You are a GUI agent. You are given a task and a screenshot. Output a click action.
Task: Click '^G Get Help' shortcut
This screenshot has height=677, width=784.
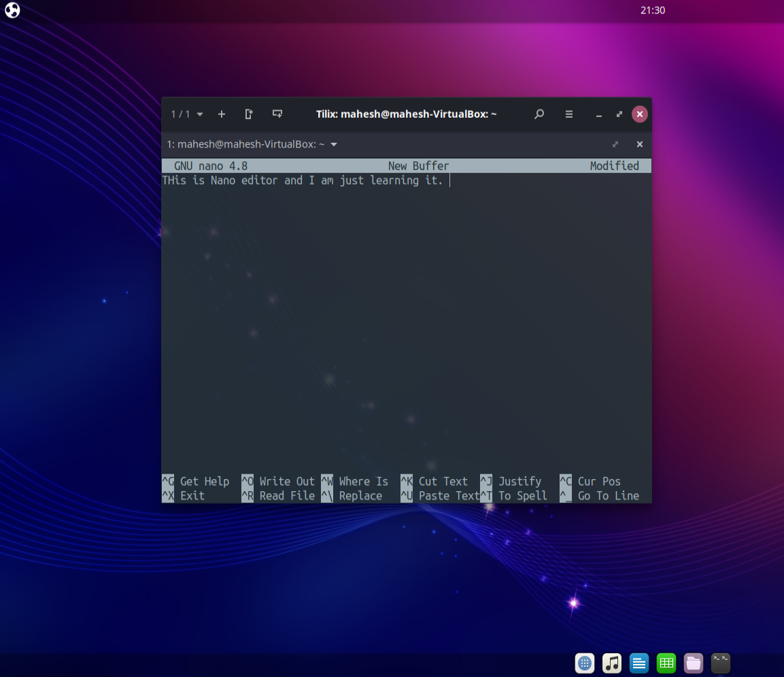[x=196, y=481]
